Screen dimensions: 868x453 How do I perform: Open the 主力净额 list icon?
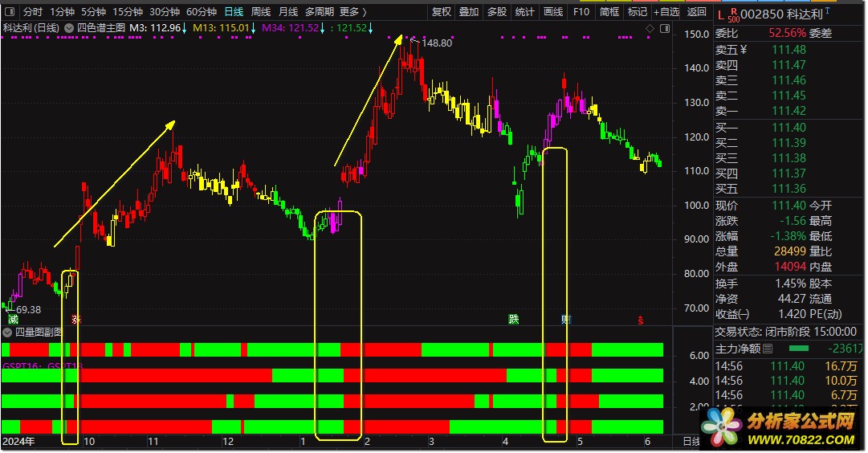click(768, 349)
